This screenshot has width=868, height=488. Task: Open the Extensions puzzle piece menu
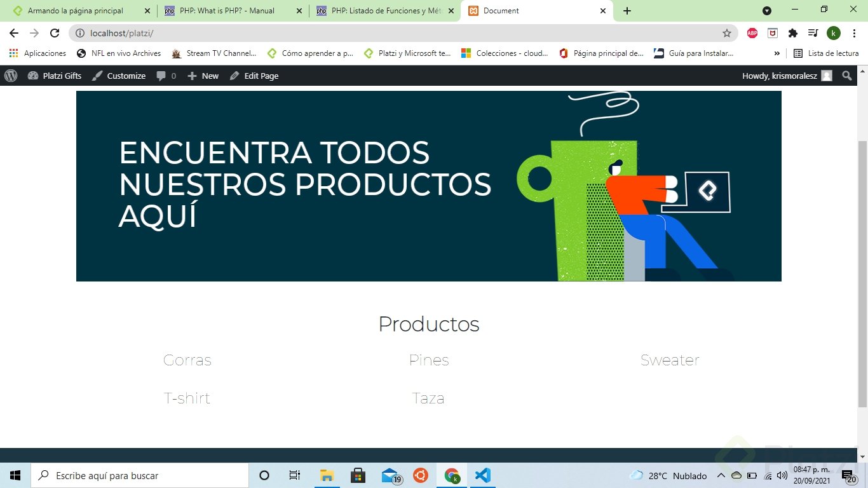pos(793,33)
